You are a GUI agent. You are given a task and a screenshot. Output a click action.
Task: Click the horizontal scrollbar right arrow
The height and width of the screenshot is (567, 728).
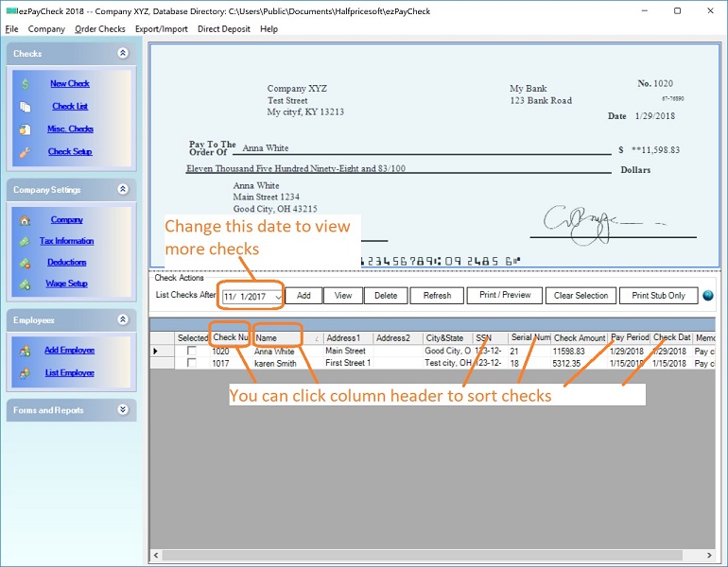(709, 555)
